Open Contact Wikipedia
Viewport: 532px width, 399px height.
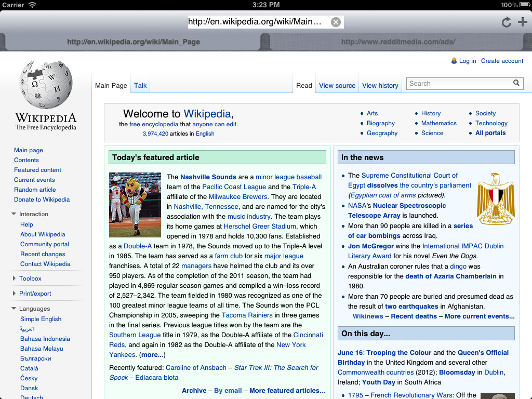point(45,263)
